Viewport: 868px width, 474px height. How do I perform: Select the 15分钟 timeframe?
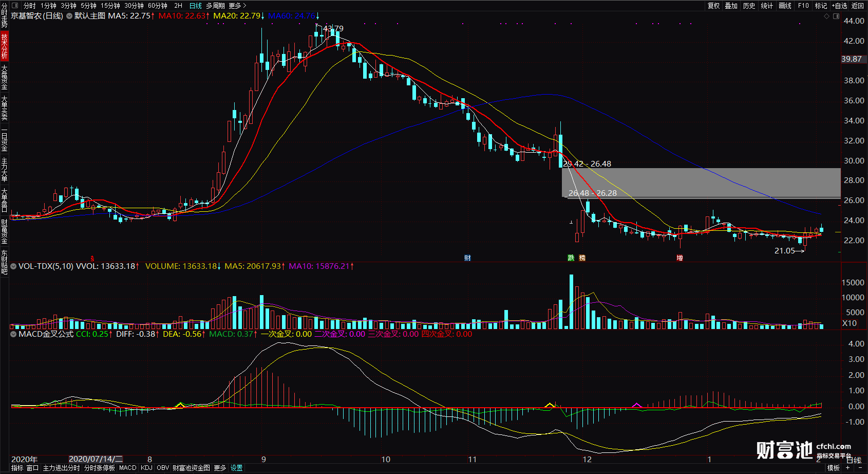[110, 6]
